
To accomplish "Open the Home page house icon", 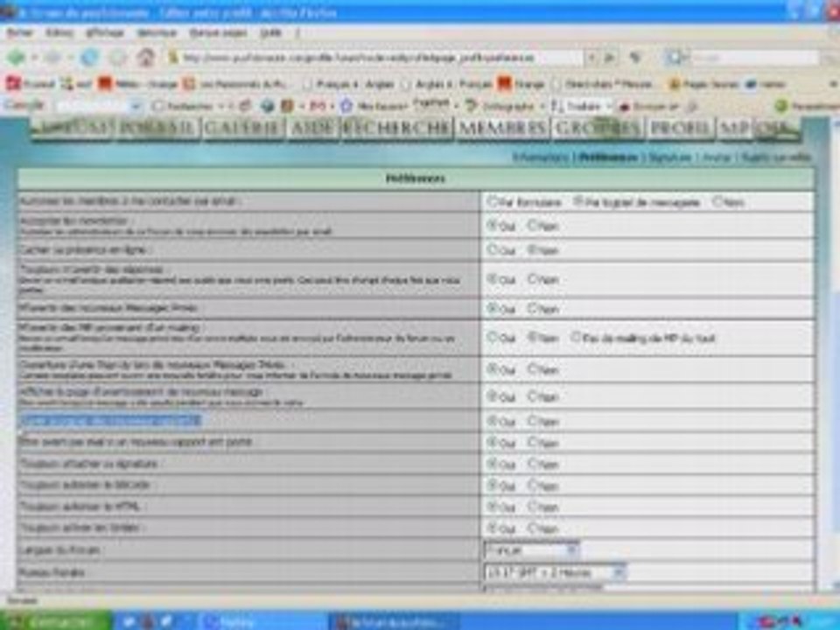I will [x=145, y=57].
